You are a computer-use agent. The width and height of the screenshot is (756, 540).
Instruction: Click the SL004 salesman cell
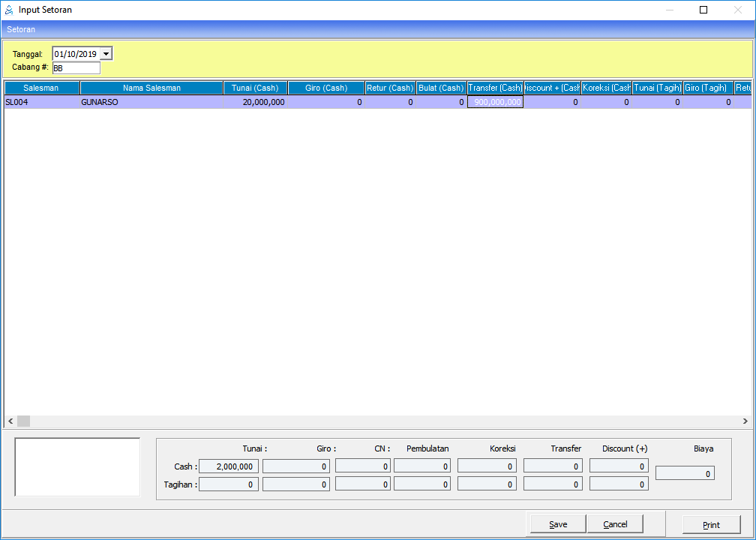tap(41, 102)
